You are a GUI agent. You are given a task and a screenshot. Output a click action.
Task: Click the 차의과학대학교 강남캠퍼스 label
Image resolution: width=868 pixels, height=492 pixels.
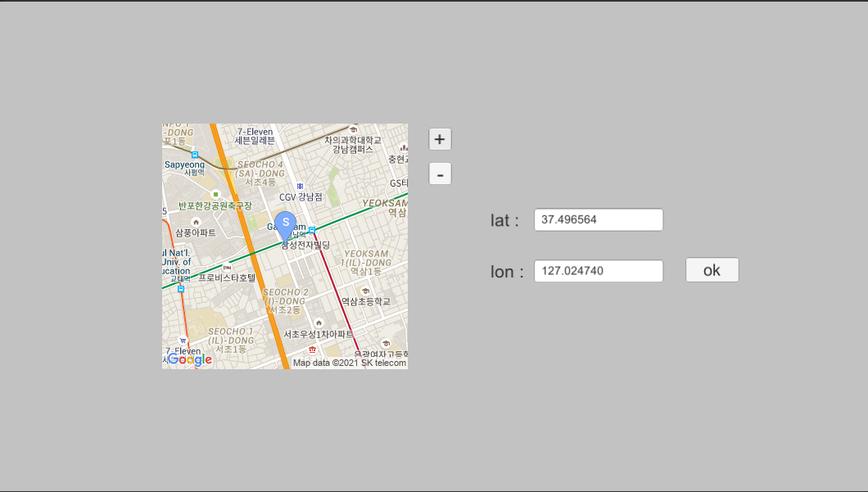pos(353,144)
